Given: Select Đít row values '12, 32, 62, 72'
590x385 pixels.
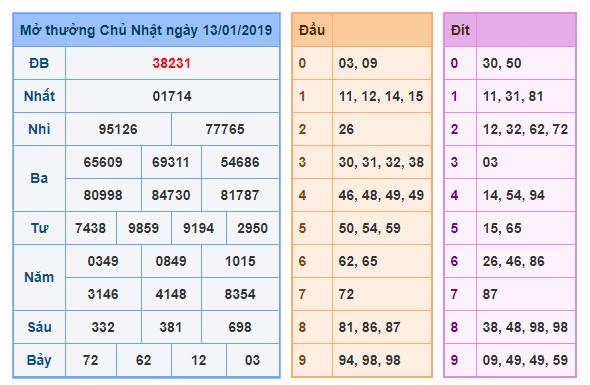Looking at the screenshot, I should 525,129.
